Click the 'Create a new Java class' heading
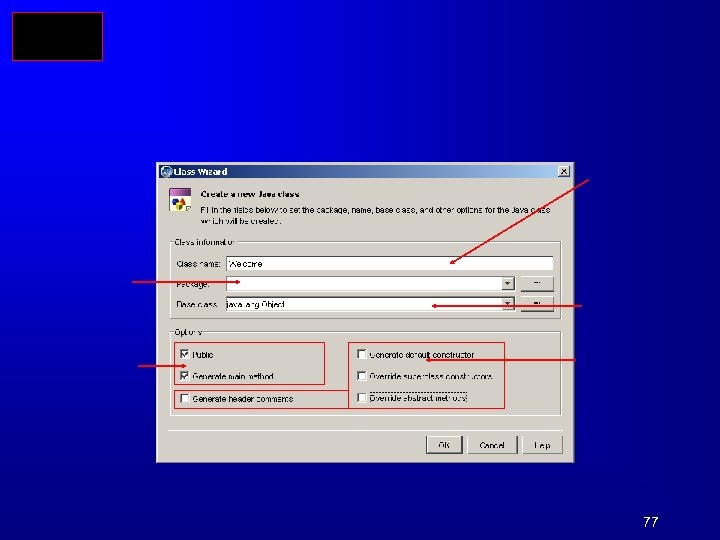Screen dimensions: 720x540 click(250, 194)
